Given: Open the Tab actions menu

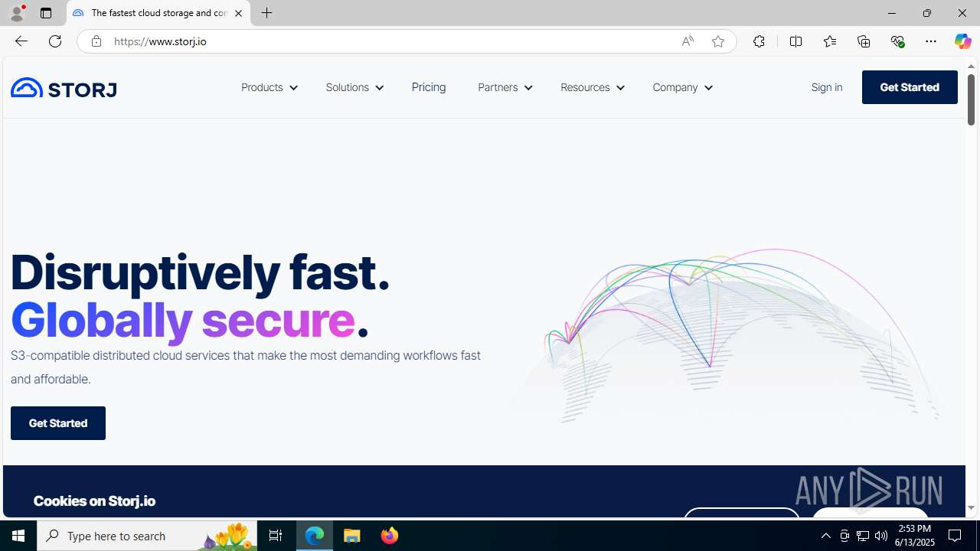Looking at the screenshot, I should (x=46, y=13).
